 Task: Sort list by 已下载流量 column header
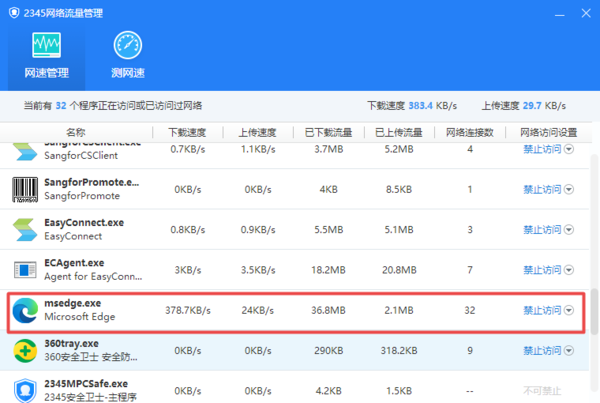click(329, 132)
